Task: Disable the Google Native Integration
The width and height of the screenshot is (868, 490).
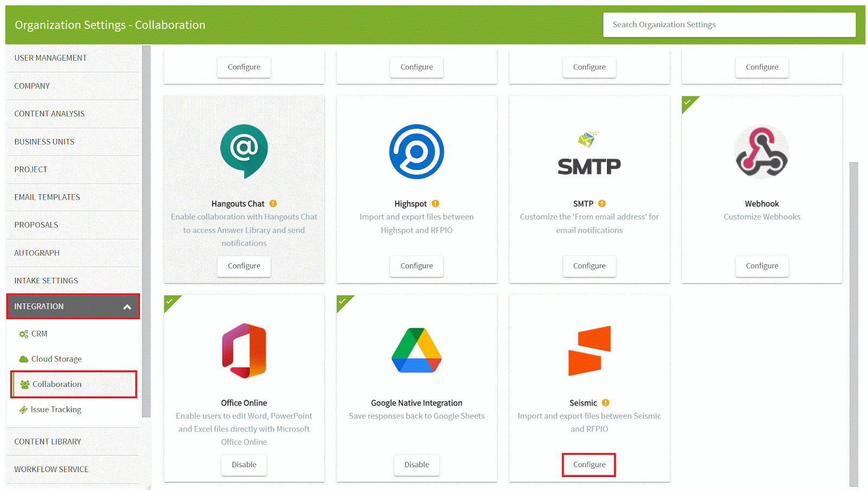Action: click(417, 465)
